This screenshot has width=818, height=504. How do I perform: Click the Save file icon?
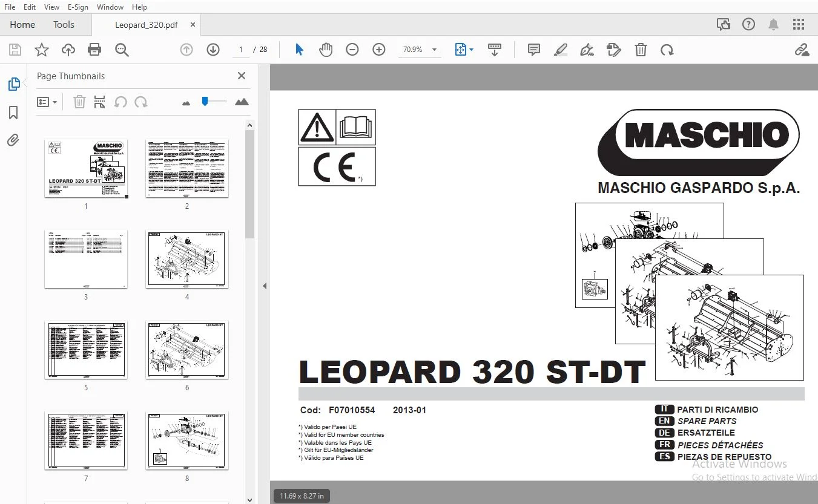click(x=15, y=50)
